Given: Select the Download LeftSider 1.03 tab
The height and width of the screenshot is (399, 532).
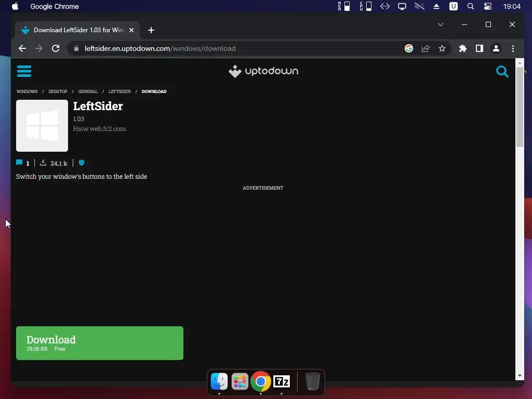Looking at the screenshot, I should pos(77,30).
